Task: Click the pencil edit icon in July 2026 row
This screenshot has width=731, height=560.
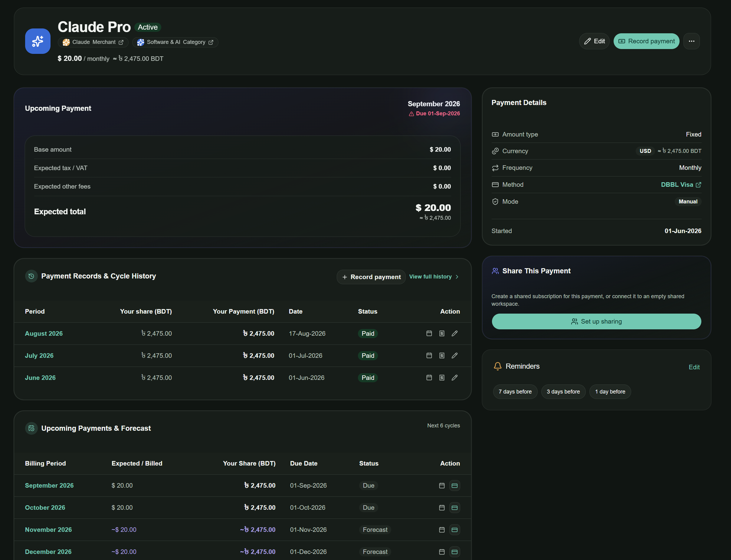Action: coord(454,355)
